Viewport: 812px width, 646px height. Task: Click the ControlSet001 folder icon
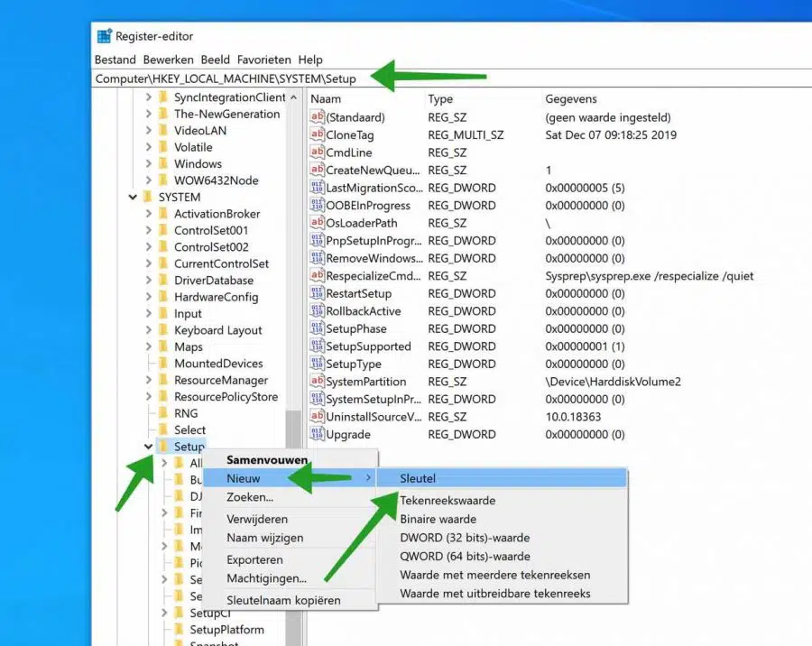(x=162, y=230)
